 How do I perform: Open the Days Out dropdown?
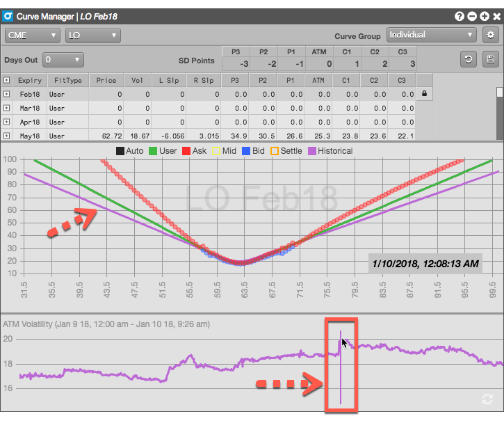pyautogui.click(x=63, y=60)
